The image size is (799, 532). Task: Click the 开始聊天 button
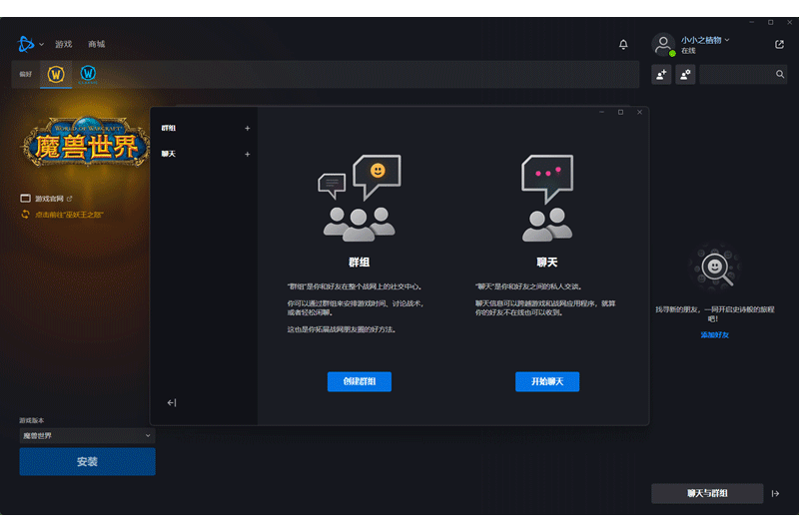pos(547,381)
